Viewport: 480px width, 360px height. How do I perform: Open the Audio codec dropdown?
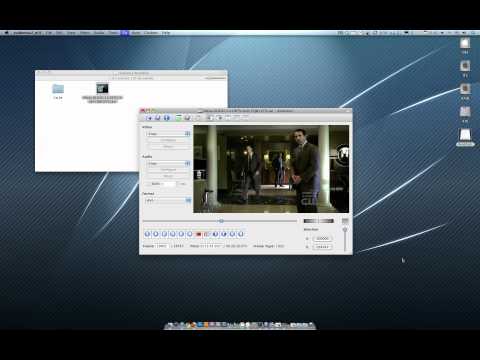168,163
